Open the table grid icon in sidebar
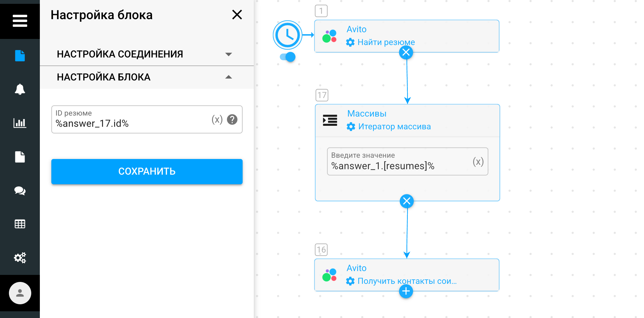This screenshot has width=644, height=318. (20, 224)
